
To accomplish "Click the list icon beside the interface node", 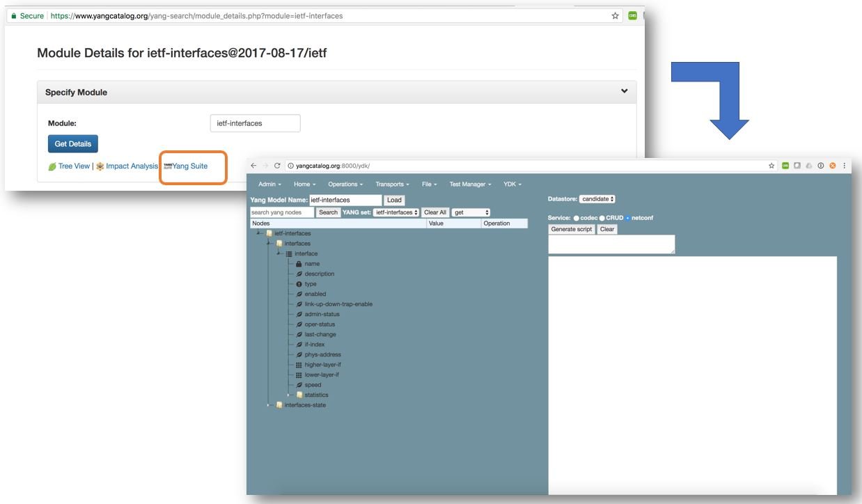I will 289,253.
